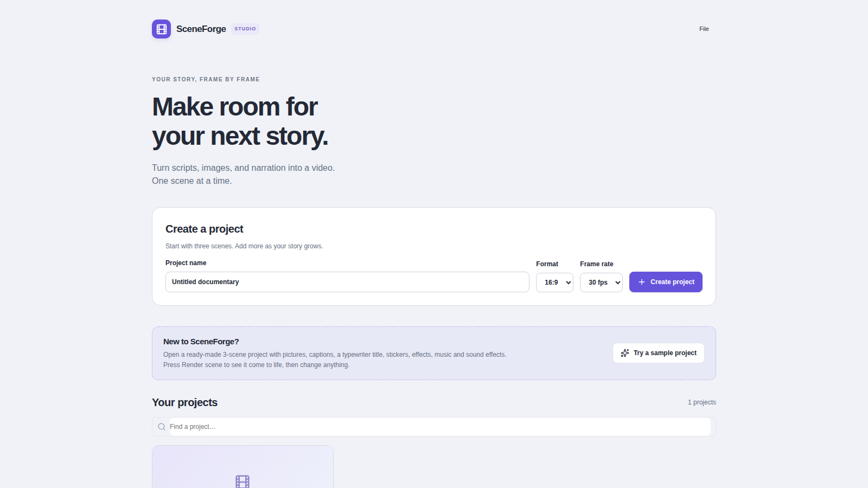Click the 'New to SceneForge?' heading
This screenshot has height=488, width=868.
(201, 342)
